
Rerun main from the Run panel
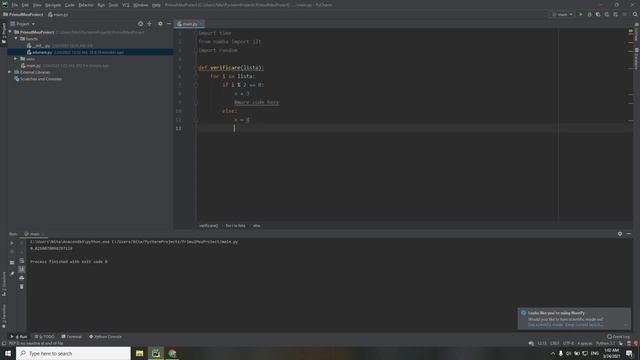click(12, 243)
